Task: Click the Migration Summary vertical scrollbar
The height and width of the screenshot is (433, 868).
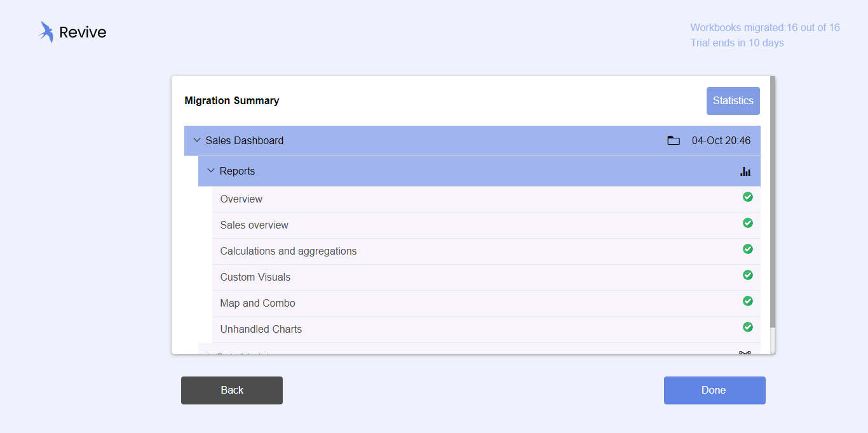Action: [x=773, y=203]
